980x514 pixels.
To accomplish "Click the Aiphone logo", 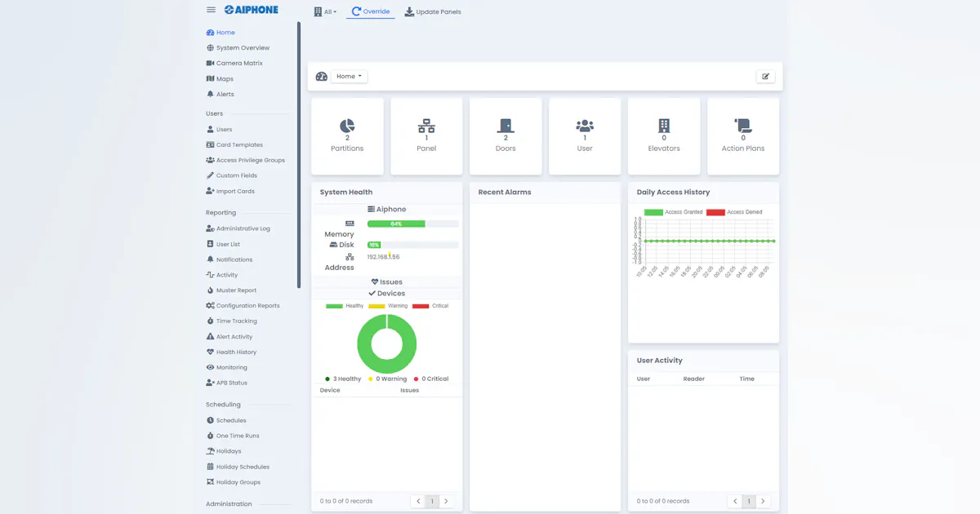I will tap(252, 10).
